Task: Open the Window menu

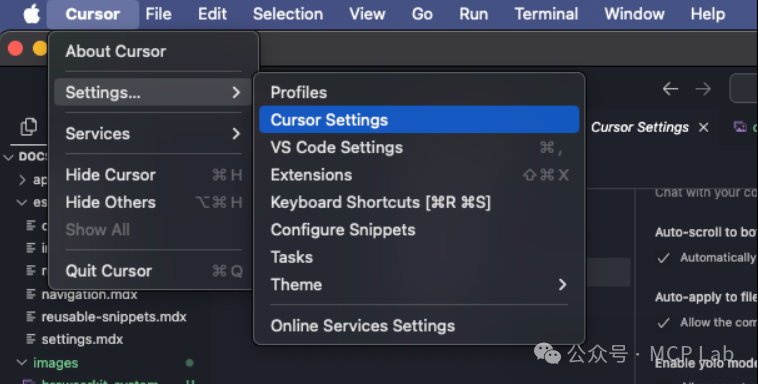Action: click(x=634, y=14)
